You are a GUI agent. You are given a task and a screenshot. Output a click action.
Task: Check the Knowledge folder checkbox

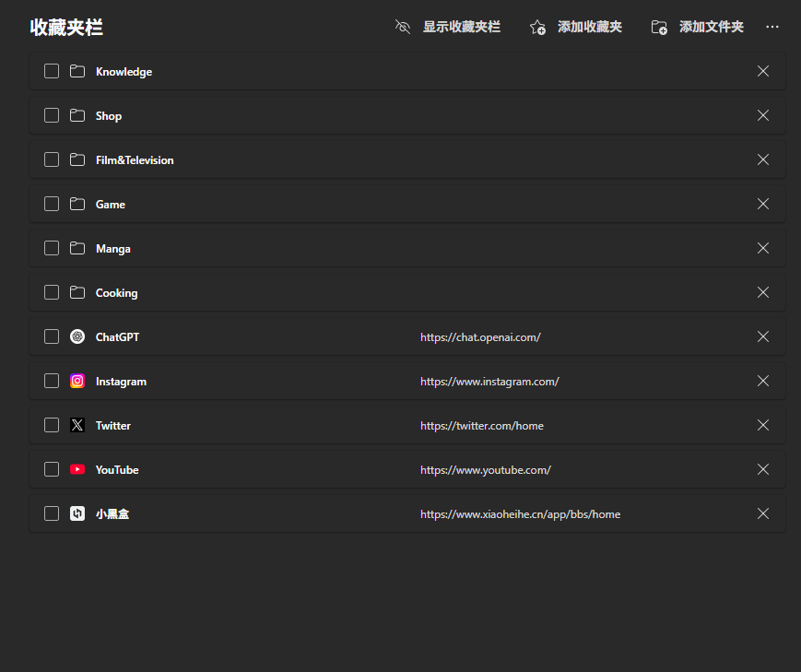coord(52,71)
